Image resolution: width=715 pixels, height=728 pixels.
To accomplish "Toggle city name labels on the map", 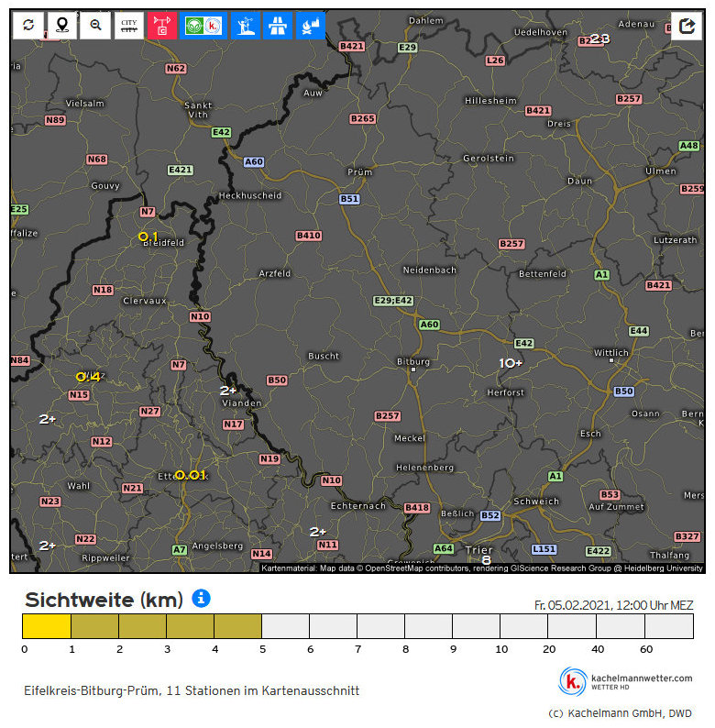I will click(x=129, y=26).
